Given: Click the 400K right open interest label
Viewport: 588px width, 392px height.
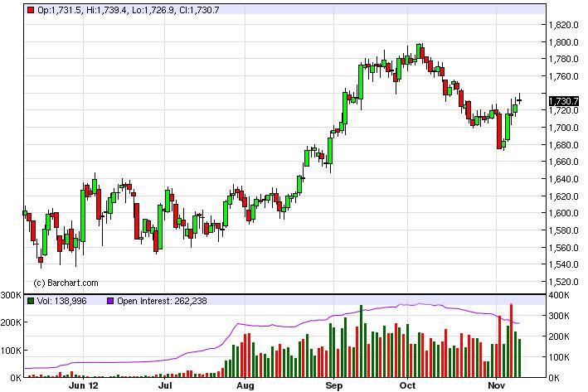Looking at the screenshot, I should (559, 295).
